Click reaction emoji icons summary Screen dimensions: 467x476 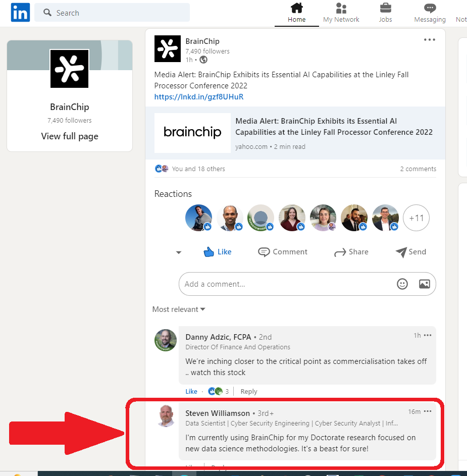click(x=162, y=169)
